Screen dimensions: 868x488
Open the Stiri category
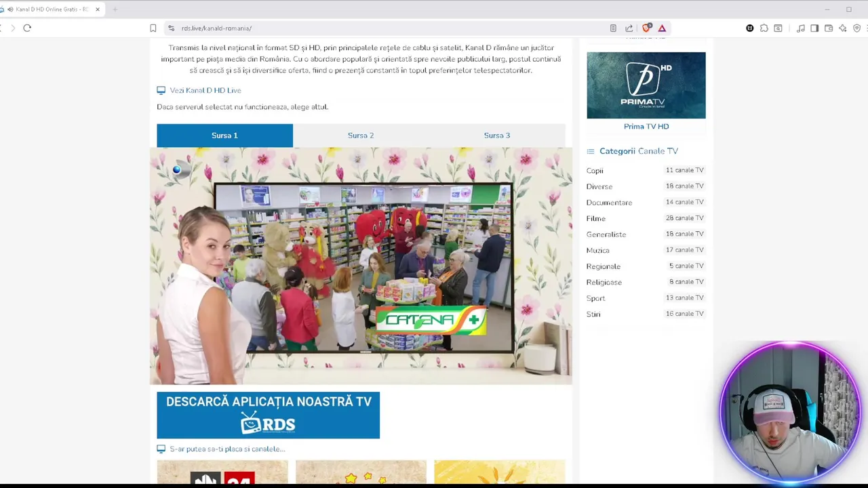click(593, 314)
